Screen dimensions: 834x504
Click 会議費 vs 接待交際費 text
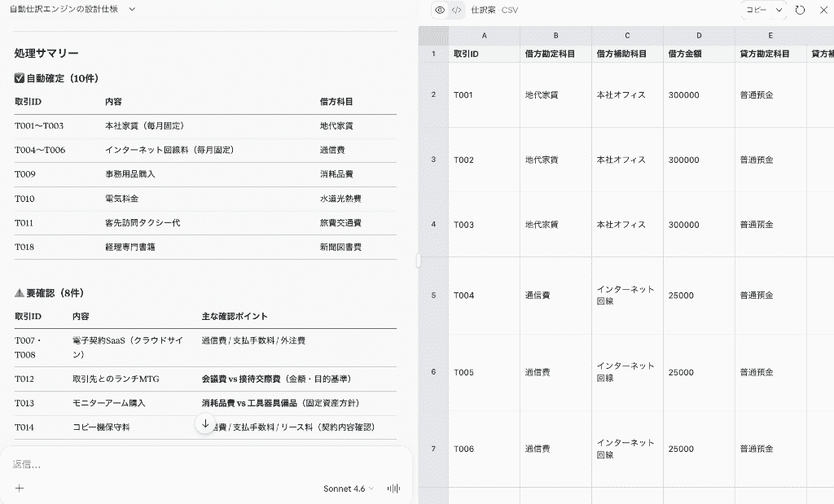(241, 379)
